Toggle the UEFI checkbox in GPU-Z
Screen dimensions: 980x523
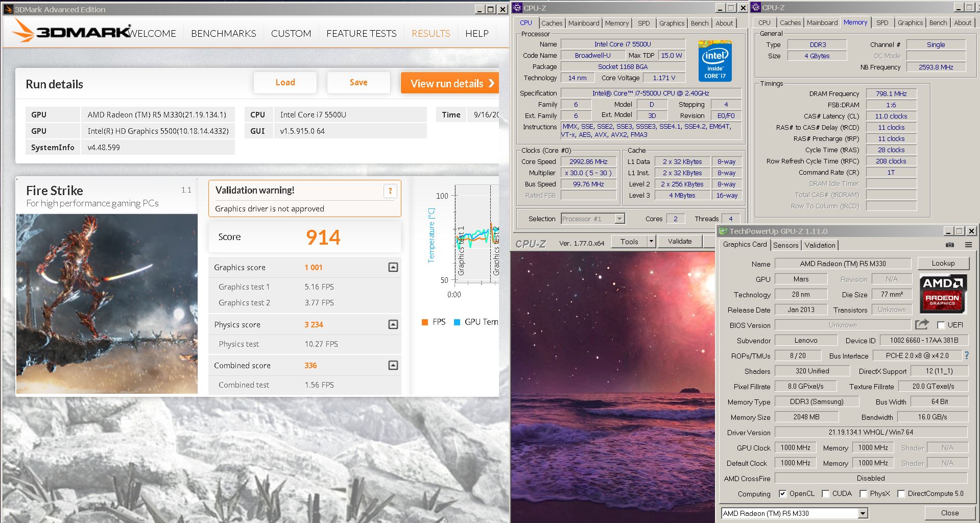click(x=941, y=325)
